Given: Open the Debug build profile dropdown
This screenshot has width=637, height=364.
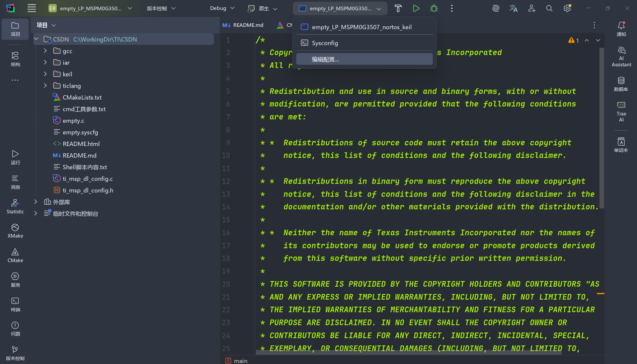Looking at the screenshot, I should click(222, 8).
